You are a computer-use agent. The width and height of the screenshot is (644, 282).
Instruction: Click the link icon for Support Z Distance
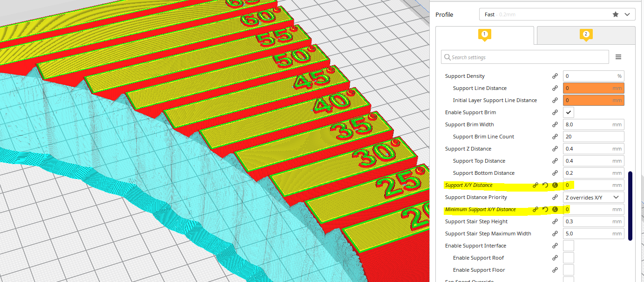point(555,149)
